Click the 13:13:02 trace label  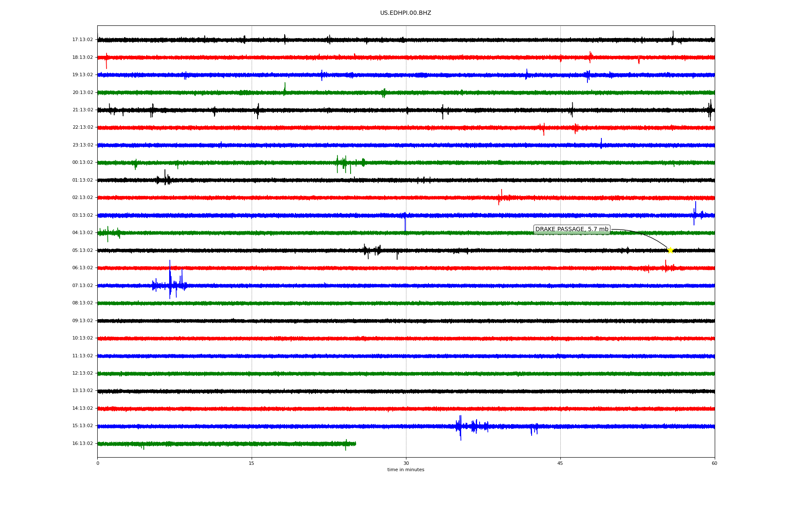[x=82, y=391]
